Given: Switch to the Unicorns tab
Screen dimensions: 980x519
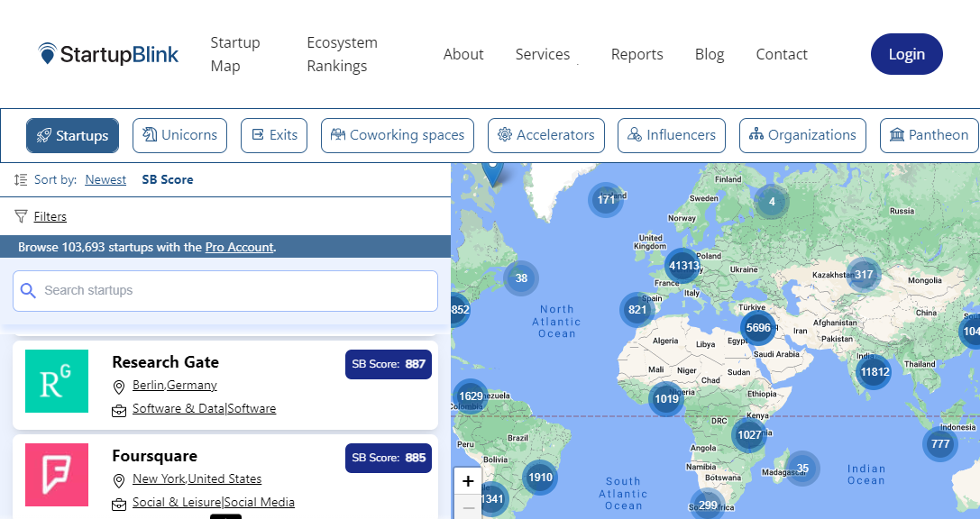Looking at the screenshot, I should tap(179, 136).
